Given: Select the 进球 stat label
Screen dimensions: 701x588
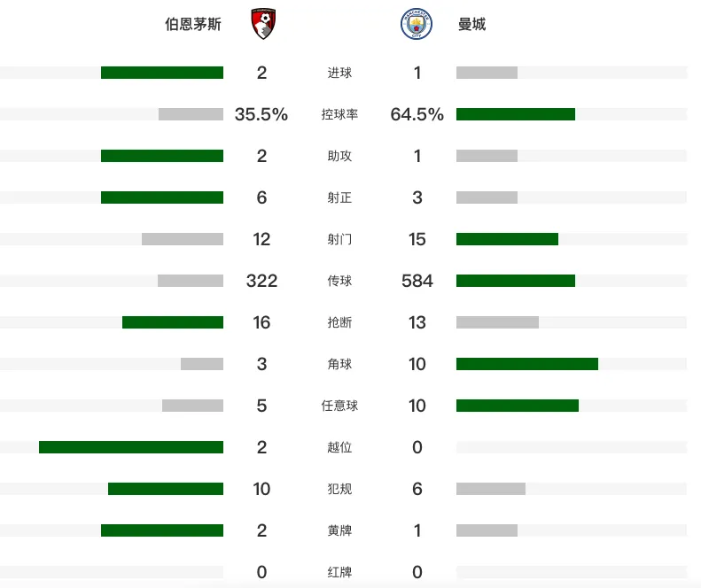Looking at the screenshot, I should tap(339, 73).
